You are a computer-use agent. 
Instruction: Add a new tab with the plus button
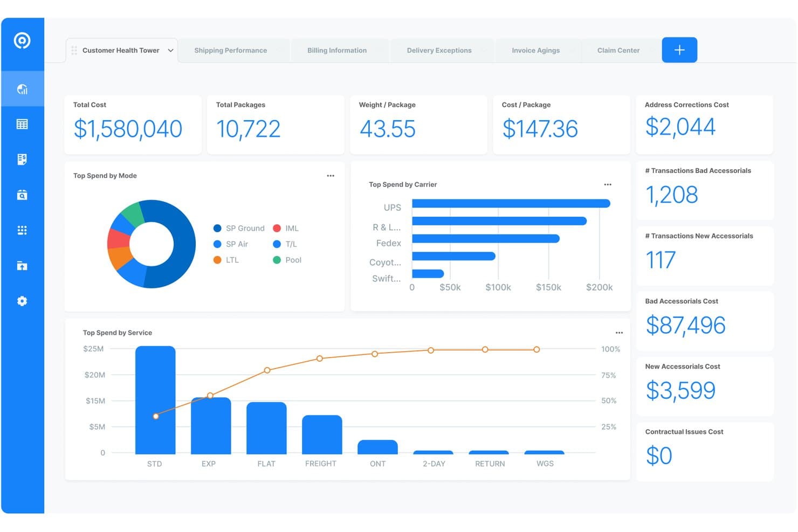[x=679, y=50]
